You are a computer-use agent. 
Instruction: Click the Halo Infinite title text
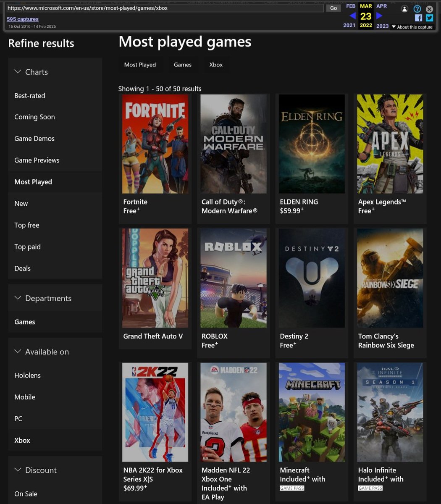pos(377,470)
